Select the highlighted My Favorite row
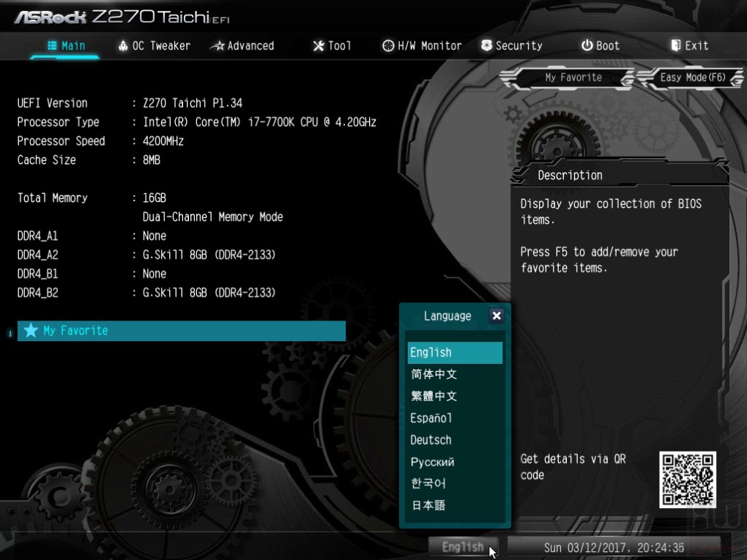The width and height of the screenshot is (747, 560). tap(182, 330)
